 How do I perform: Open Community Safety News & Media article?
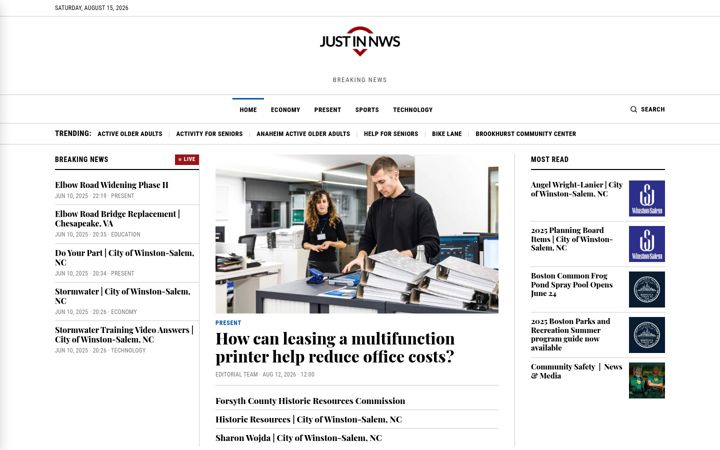(576, 371)
